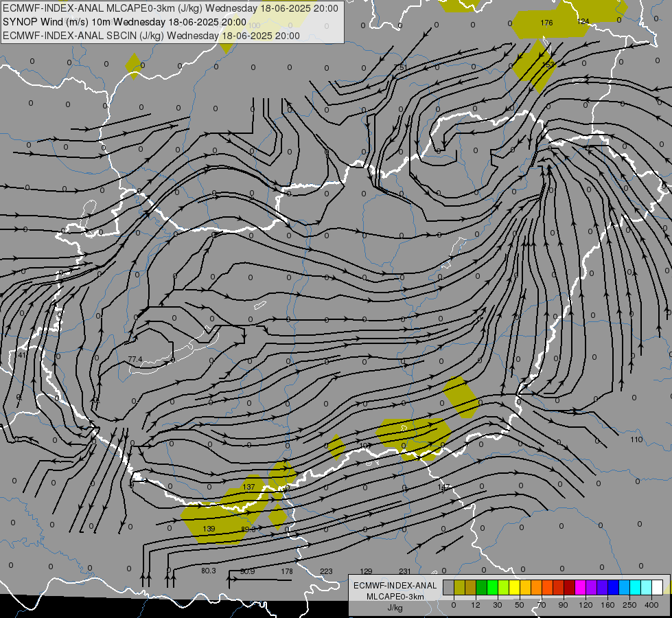The image size is (672, 618).
Task: Click the map value 80.3
Action: (208, 571)
